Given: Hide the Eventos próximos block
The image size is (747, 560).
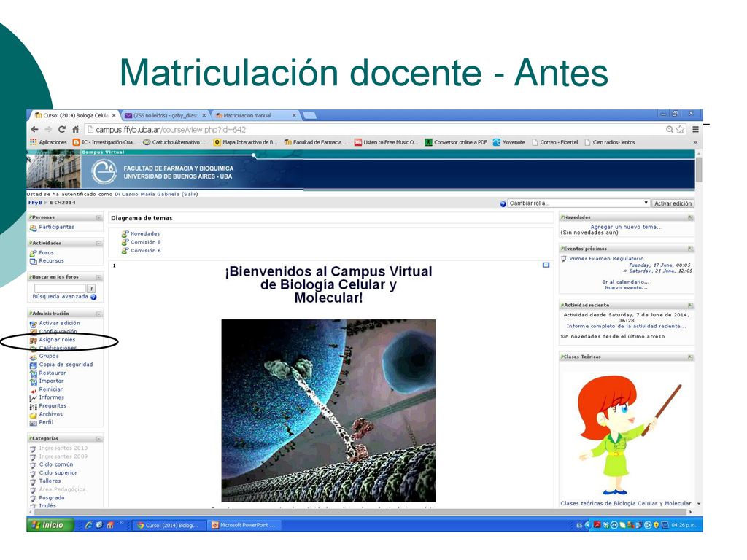Looking at the screenshot, I should click(x=690, y=249).
